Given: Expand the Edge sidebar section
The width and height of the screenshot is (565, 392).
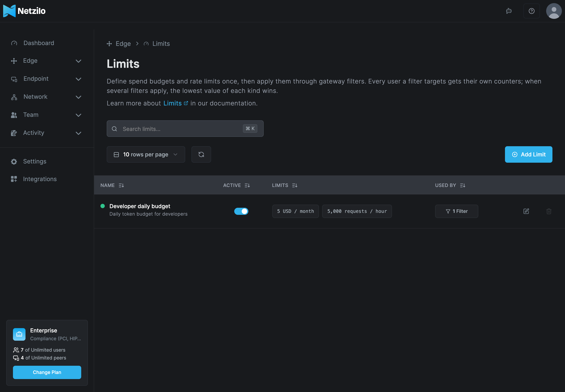Looking at the screenshot, I should [x=46, y=61].
